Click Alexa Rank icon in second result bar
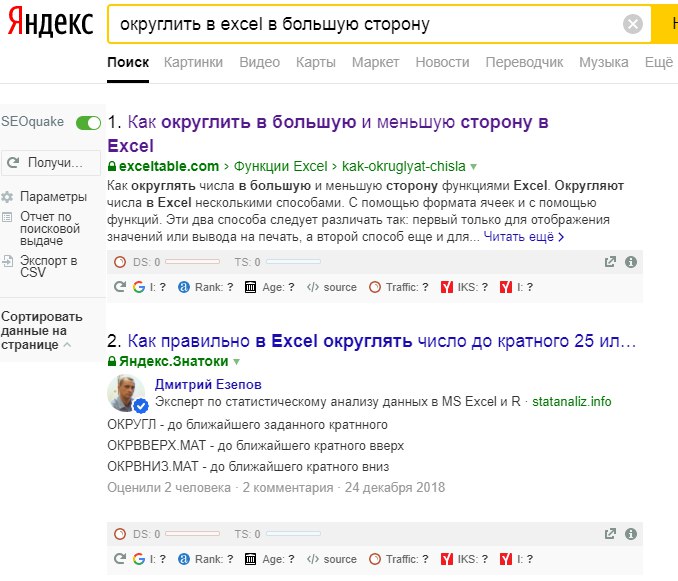Image resolution: width=678 pixels, height=581 pixels. pos(184,559)
